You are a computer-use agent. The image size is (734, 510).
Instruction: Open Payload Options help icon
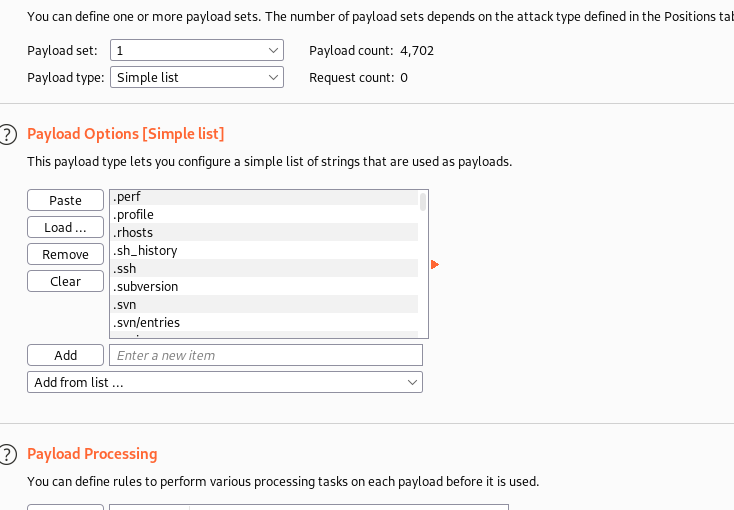coord(8,134)
